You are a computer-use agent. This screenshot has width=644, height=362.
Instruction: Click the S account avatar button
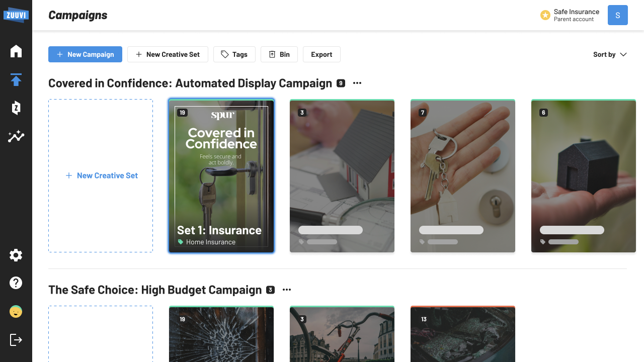[x=617, y=15]
